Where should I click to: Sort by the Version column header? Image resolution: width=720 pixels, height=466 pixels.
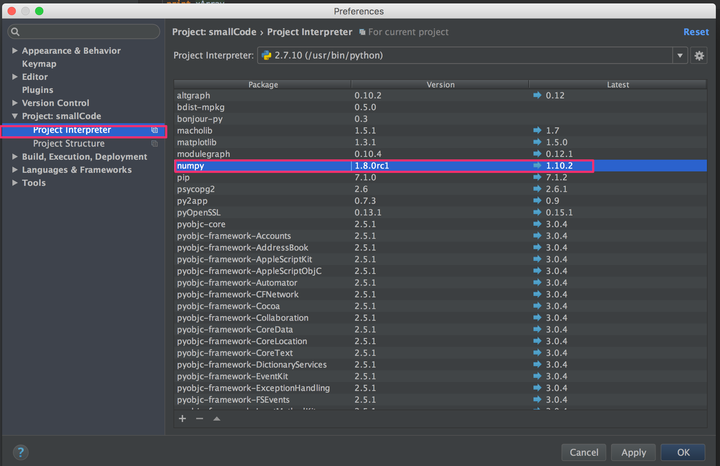pos(440,84)
